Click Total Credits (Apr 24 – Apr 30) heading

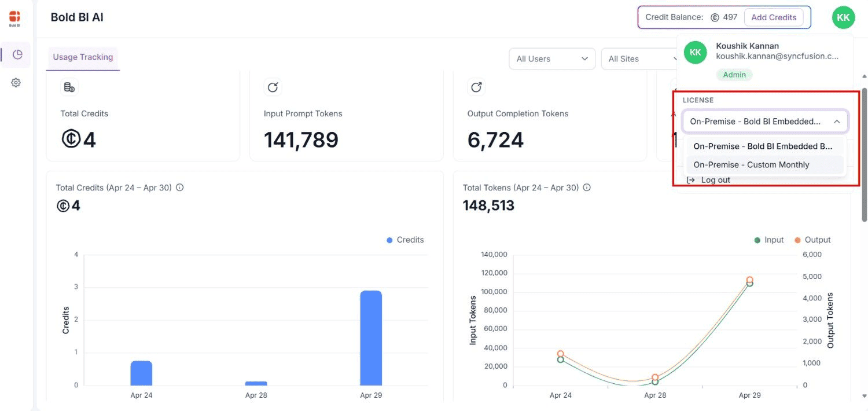point(114,188)
